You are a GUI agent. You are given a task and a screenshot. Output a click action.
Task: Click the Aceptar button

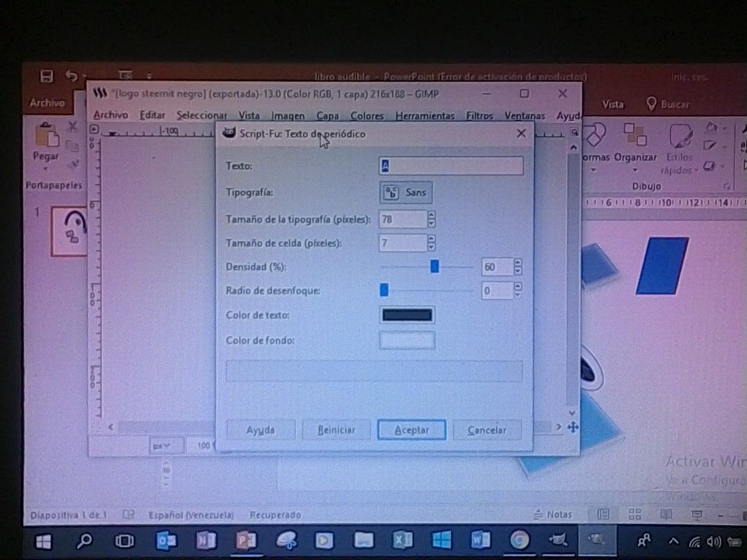pos(411,430)
